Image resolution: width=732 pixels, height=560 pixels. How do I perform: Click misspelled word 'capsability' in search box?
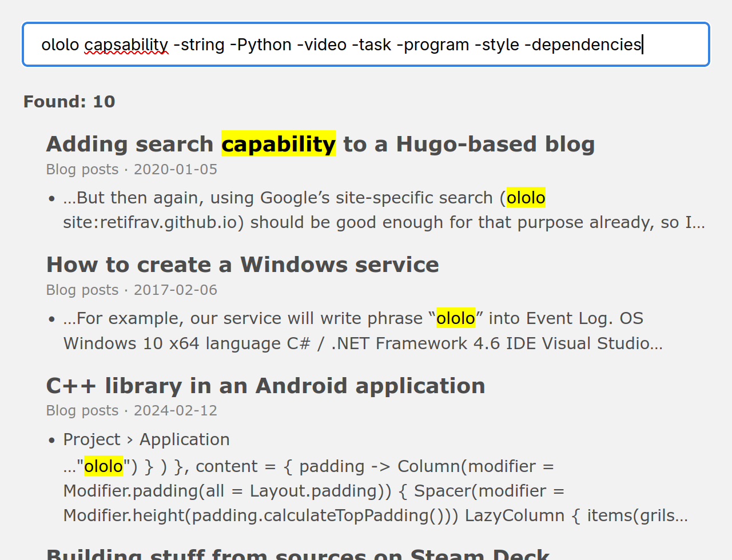pos(126,45)
